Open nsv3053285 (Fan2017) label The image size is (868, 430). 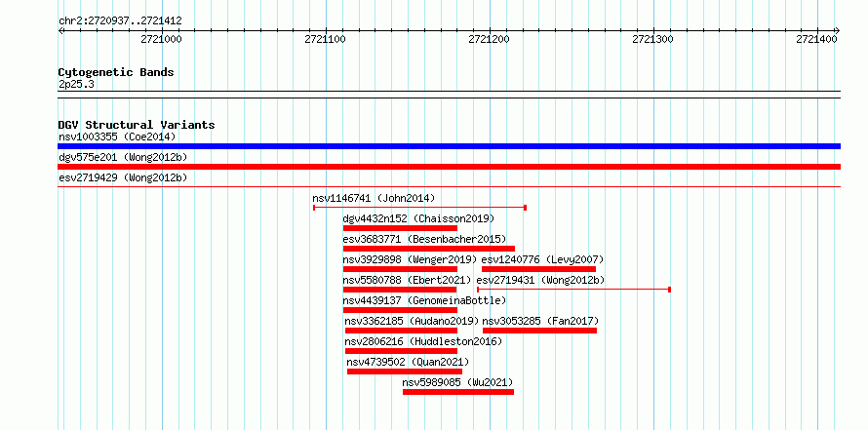(541, 321)
